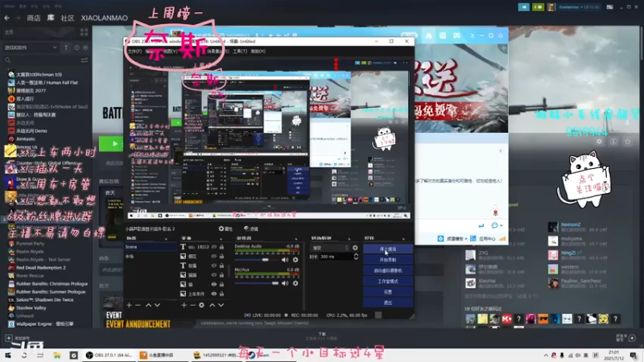Image resolution: width=644 pixels, height=362 pixels.
Task: Open source properties with the gear icon under the sources list
Action: (x=202, y=305)
